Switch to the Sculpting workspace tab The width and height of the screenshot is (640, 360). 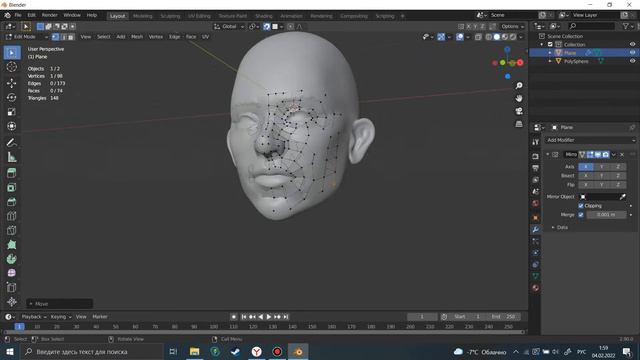[170, 16]
